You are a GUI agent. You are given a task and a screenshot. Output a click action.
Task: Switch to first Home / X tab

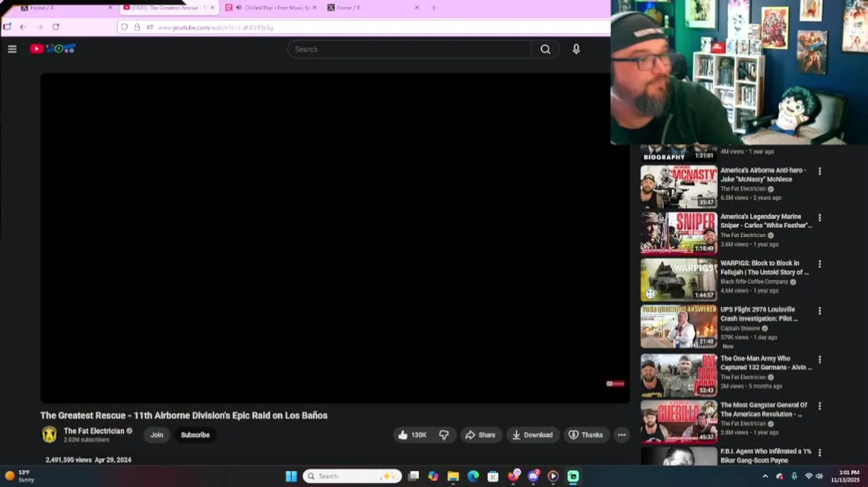point(68,7)
